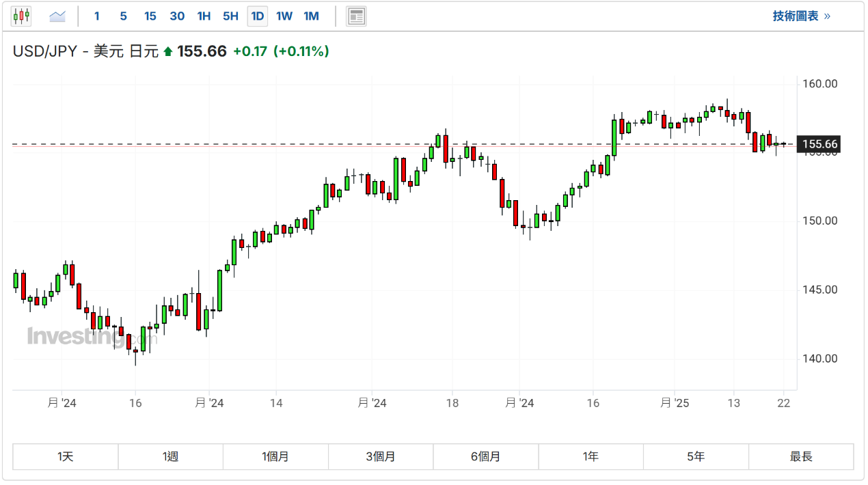This screenshot has height=485, width=868.
Task: Show the 5年 time range
Action: tap(696, 456)
